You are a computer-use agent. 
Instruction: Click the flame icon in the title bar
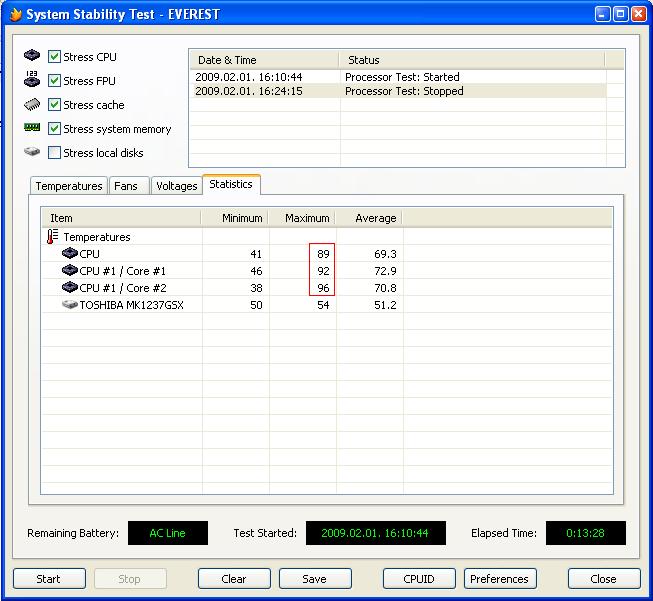(x=15, y=14)
